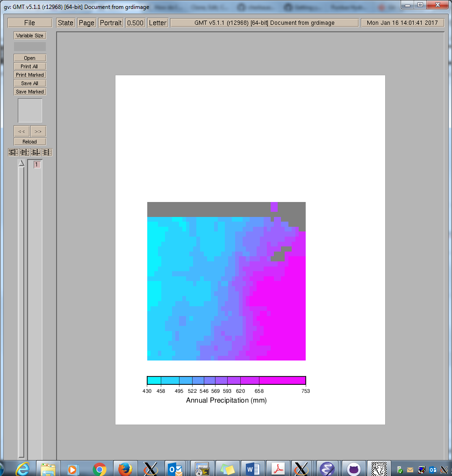Click the first page-marking icon button
Viewport: 452px width, 476px height.
point(13,152)
